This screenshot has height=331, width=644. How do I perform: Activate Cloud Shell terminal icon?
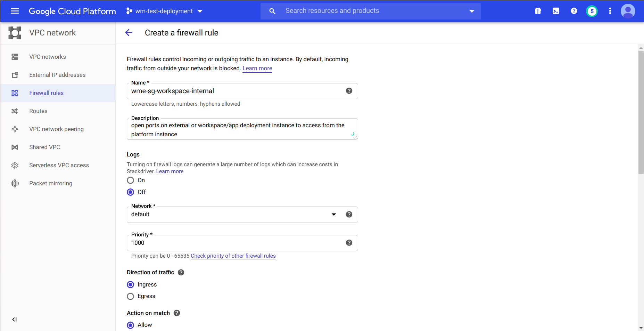click(x=556, y=11)
